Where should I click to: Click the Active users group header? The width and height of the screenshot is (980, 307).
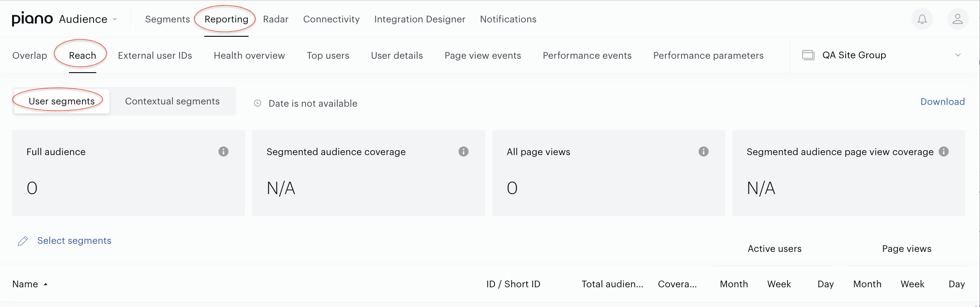click(x=774, y=249)
